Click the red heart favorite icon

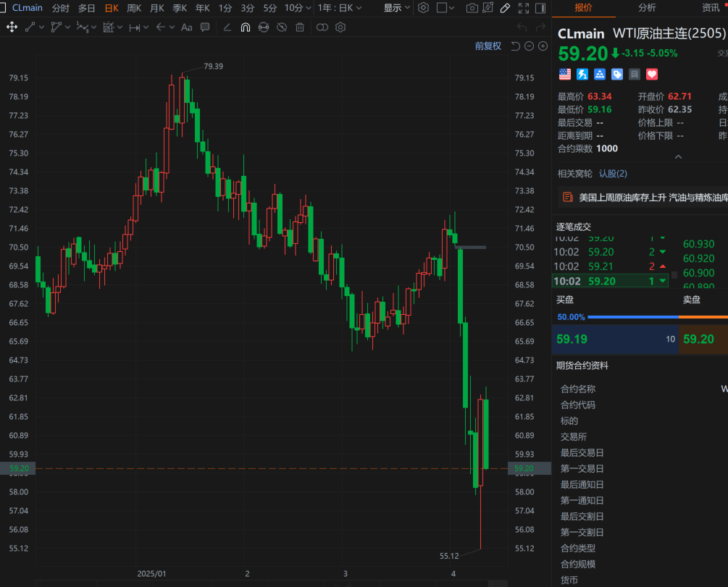651,74
